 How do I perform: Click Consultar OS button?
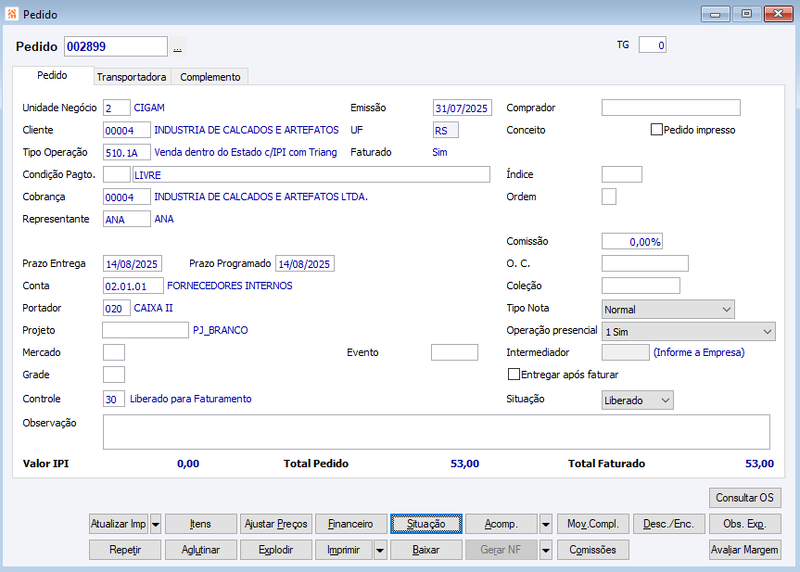click(x=744, y=498)
